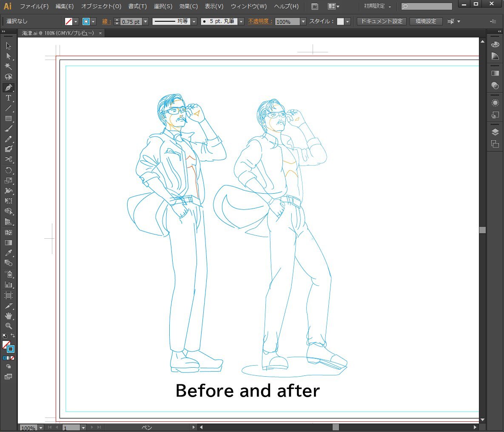
Task: Expand the tools panel double arrow
Action: (x=3, y=31)
